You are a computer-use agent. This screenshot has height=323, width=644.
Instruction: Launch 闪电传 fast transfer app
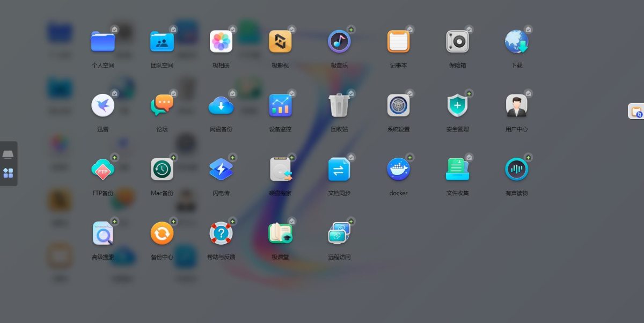click(x=221, y=170)
